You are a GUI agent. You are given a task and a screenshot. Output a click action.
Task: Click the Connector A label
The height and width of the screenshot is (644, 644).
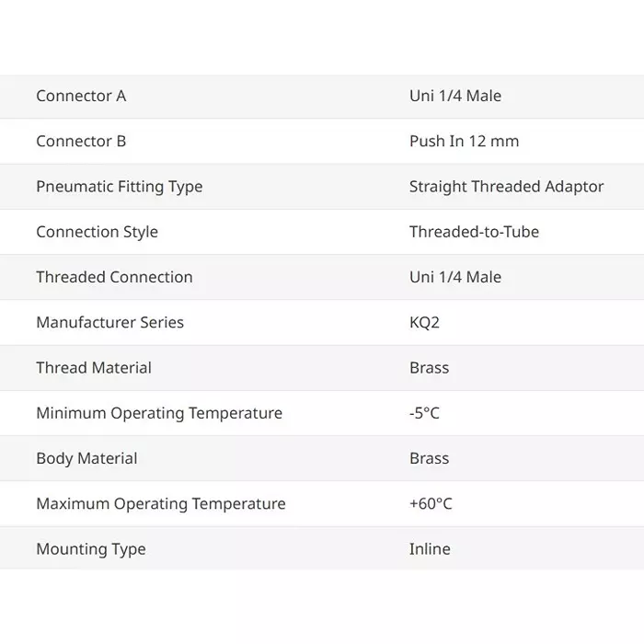(x=81, y=96)
